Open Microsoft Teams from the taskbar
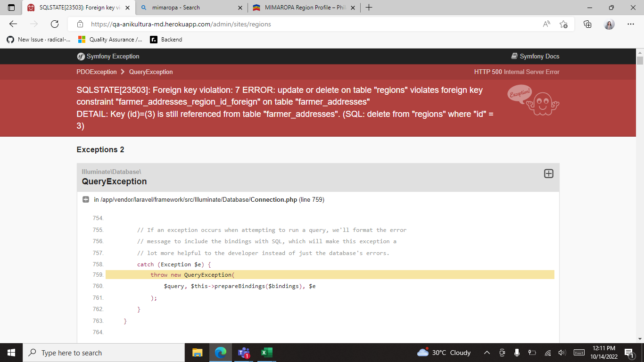This screenshot has width=644, height=362. [243, 353]
